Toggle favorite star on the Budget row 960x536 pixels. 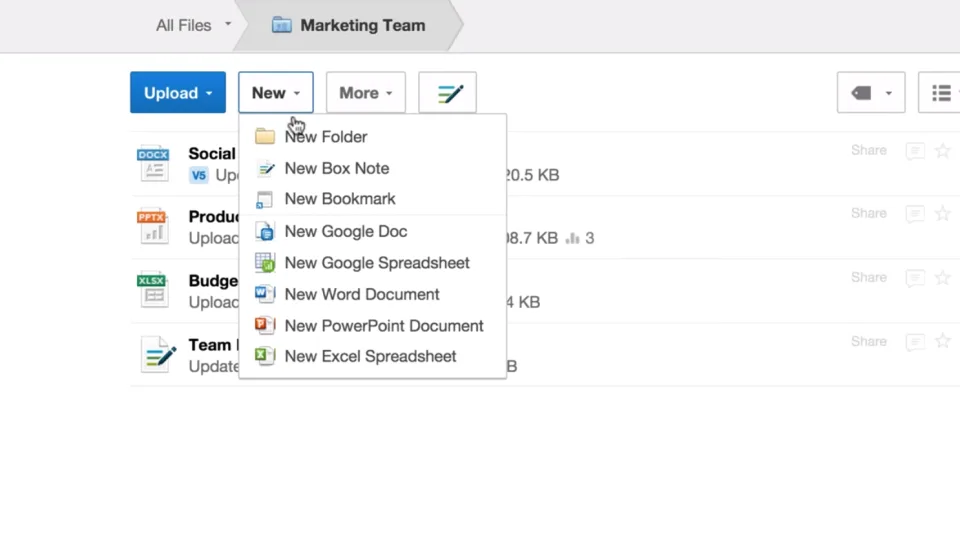click(x=943, y=277)
